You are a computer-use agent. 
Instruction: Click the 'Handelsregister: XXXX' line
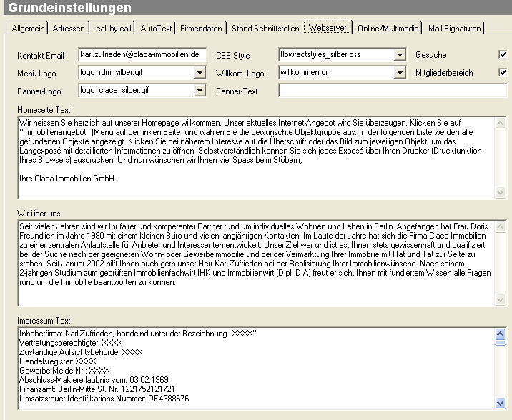tap(57, 361)
